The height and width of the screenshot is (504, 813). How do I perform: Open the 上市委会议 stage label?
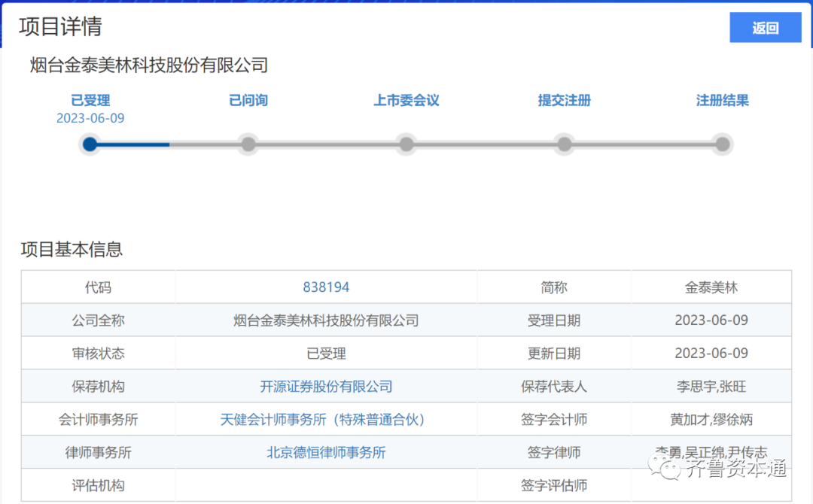pos(406,100)
